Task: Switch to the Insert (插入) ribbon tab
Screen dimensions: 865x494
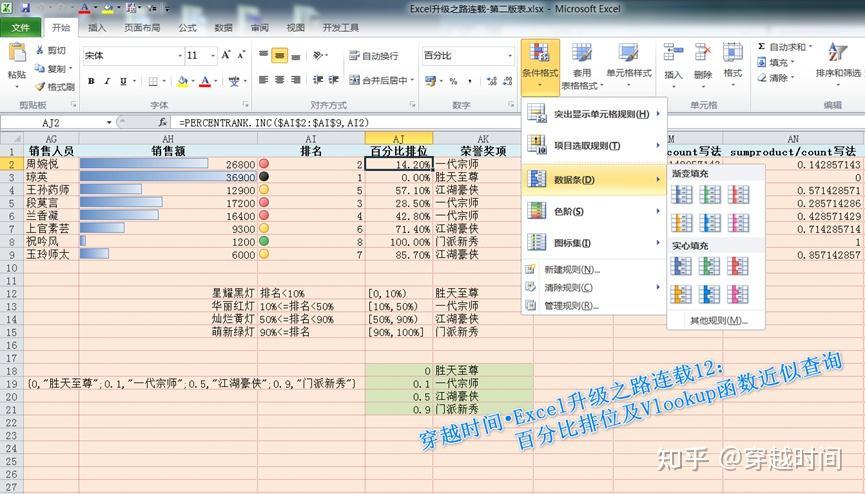Action: tap(97, 28)
